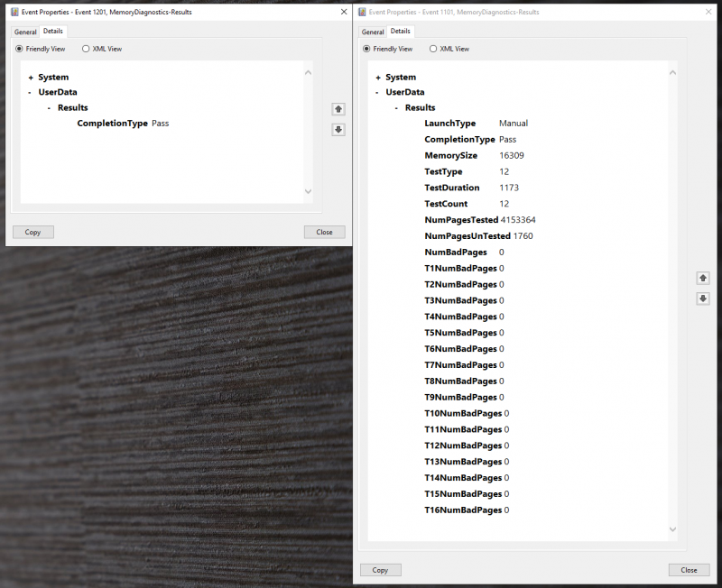The image size is (722, 588).
Task: Collapse Results node in Event 1201 window
Action: 50,108
